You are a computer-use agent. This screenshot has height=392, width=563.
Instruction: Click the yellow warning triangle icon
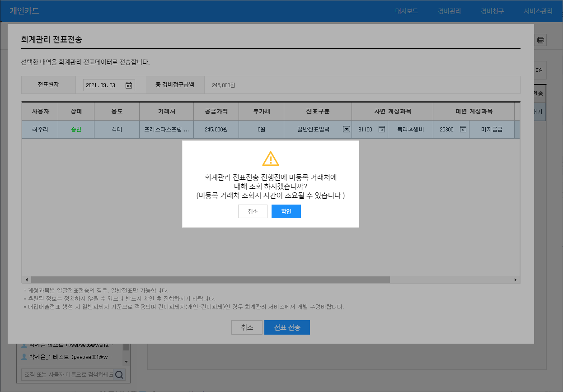coord(271,159)
